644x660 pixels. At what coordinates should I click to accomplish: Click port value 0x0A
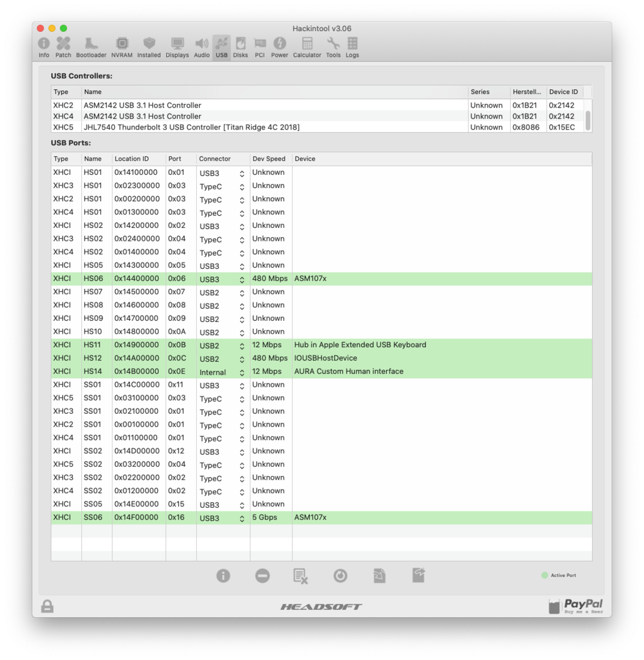[x=177, y=332]
